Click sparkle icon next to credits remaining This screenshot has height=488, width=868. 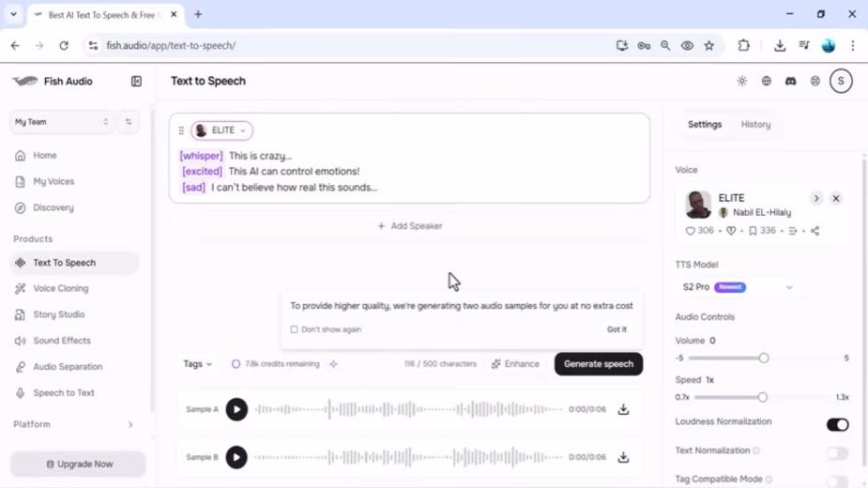(333, 364)
